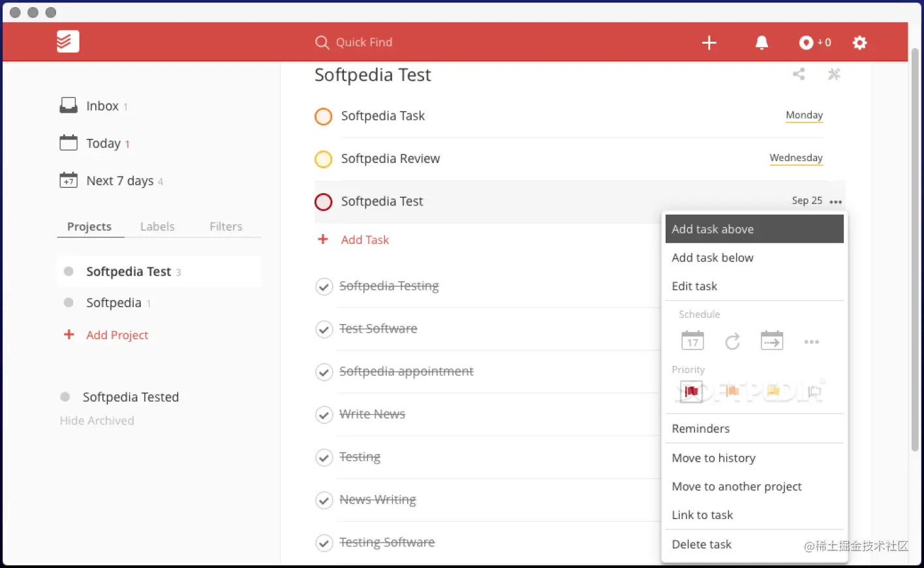Click the share project icon

tap(799, 74)
